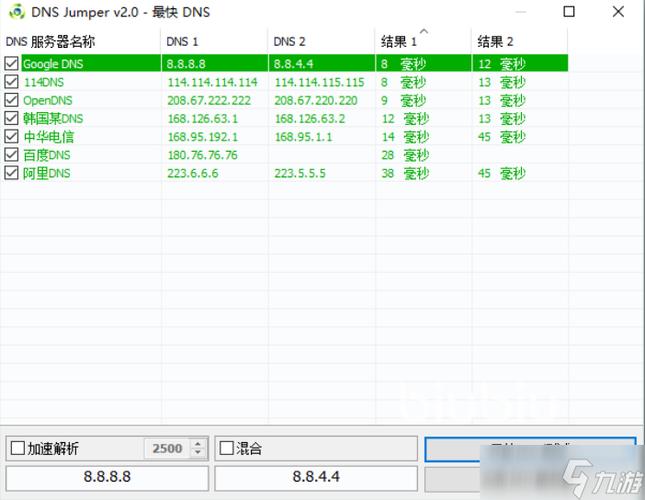This screenshot has height=500, width=645.
Task: Click the 208.67.222.222 address cell
Action: 209,100
